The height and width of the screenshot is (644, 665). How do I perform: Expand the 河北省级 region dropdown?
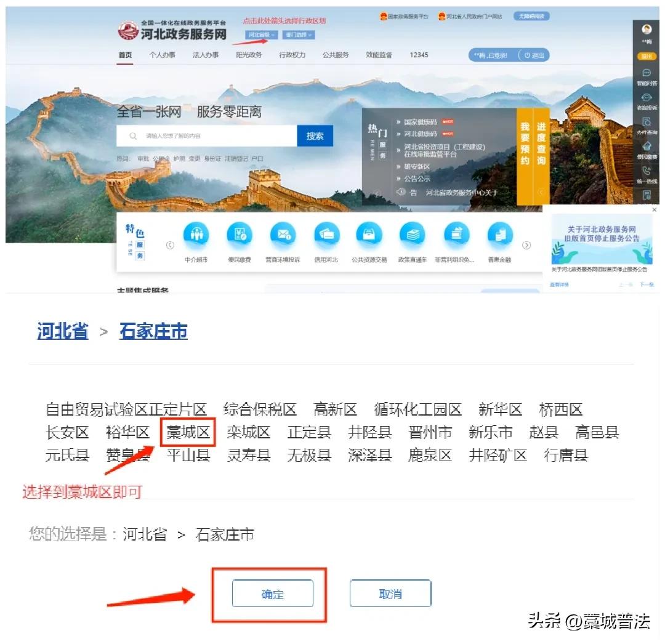point(261,34)
